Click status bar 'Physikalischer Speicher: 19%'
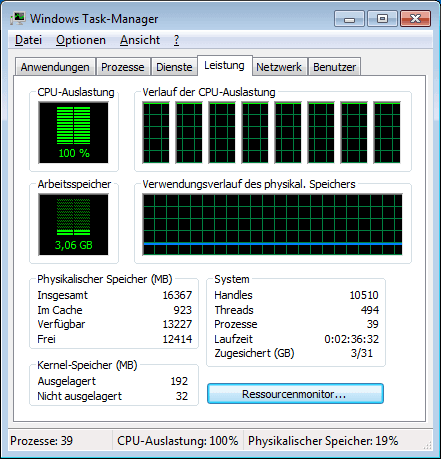 [323, 441]
